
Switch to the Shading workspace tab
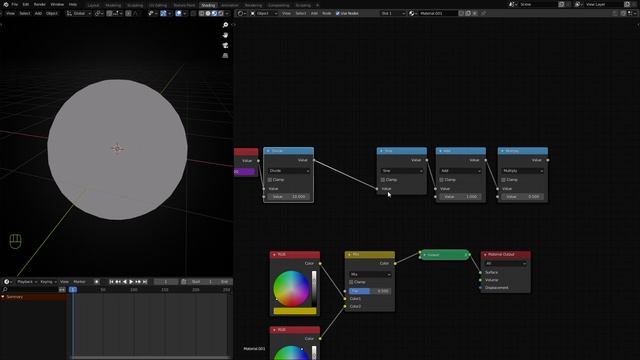click(x=208, y=5)
